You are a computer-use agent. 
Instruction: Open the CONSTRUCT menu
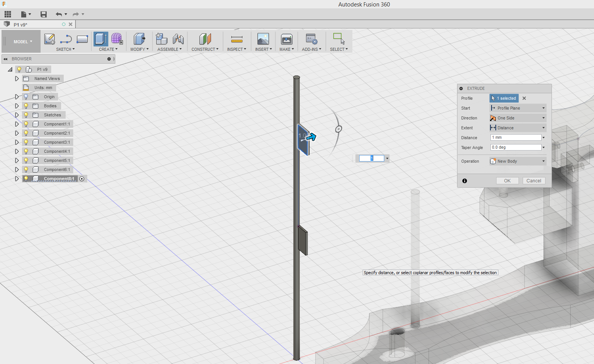click(205, 49)
